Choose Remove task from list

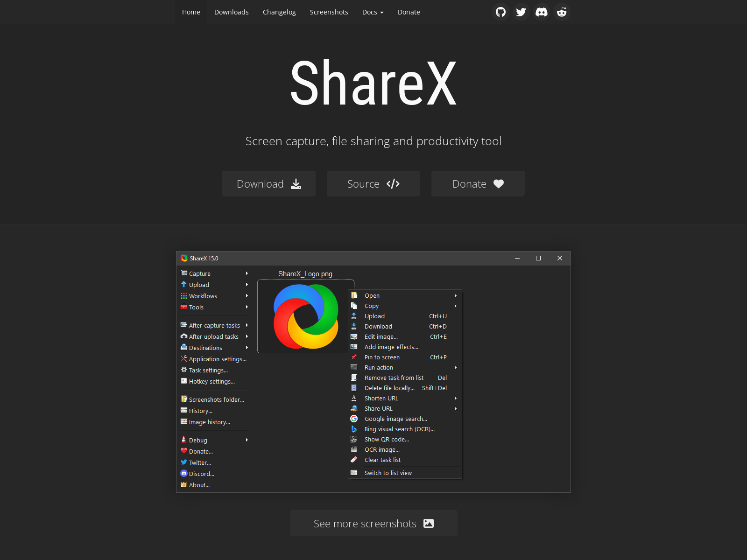tap(405, 378)
